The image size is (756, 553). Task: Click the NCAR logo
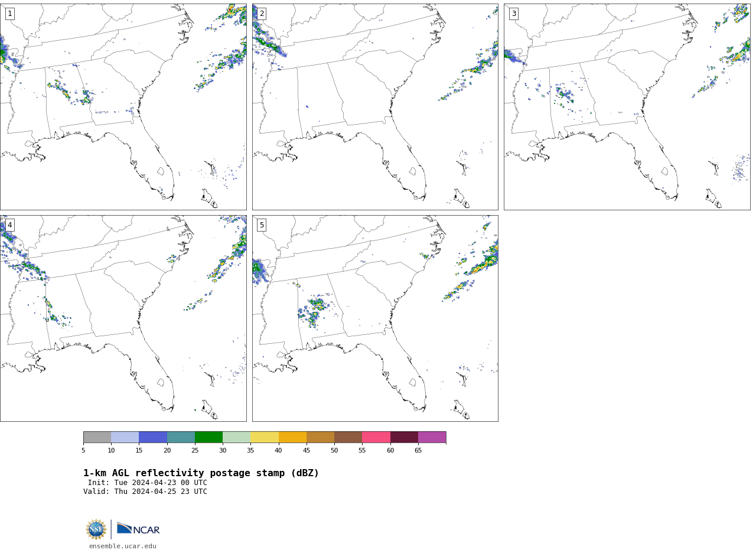(138, 529)
